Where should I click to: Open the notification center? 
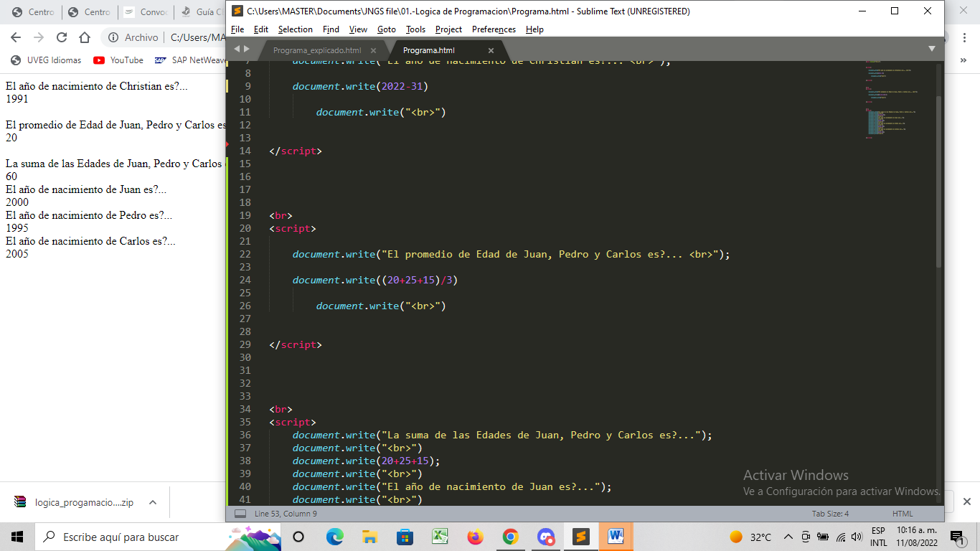pyautogui.click(x=957, y=537)
